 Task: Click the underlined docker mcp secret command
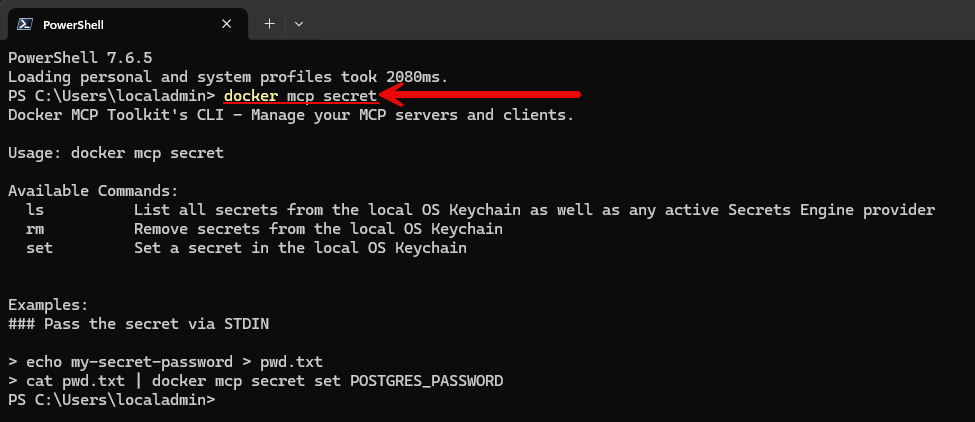pos(300,96)
